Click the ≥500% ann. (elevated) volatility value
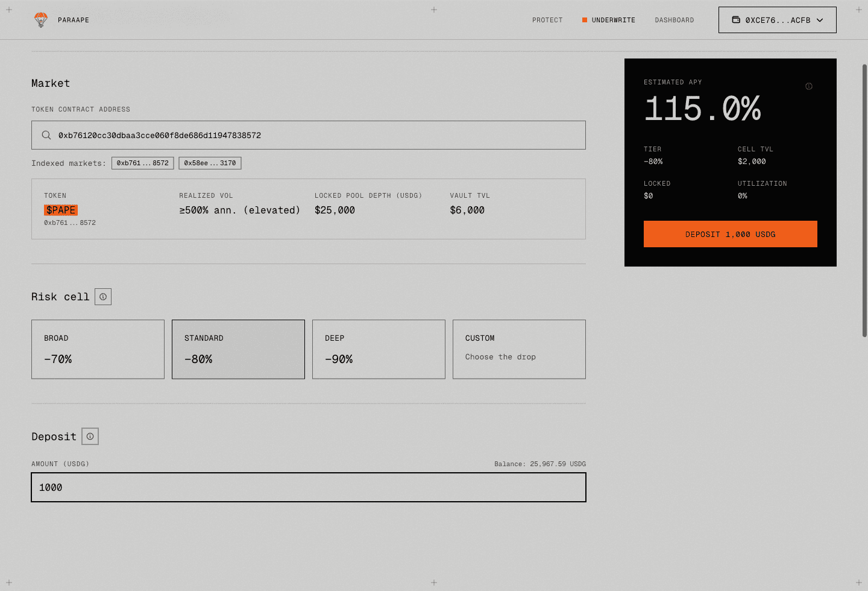Viewport: 868px width, 591px height. click(239, 210)
